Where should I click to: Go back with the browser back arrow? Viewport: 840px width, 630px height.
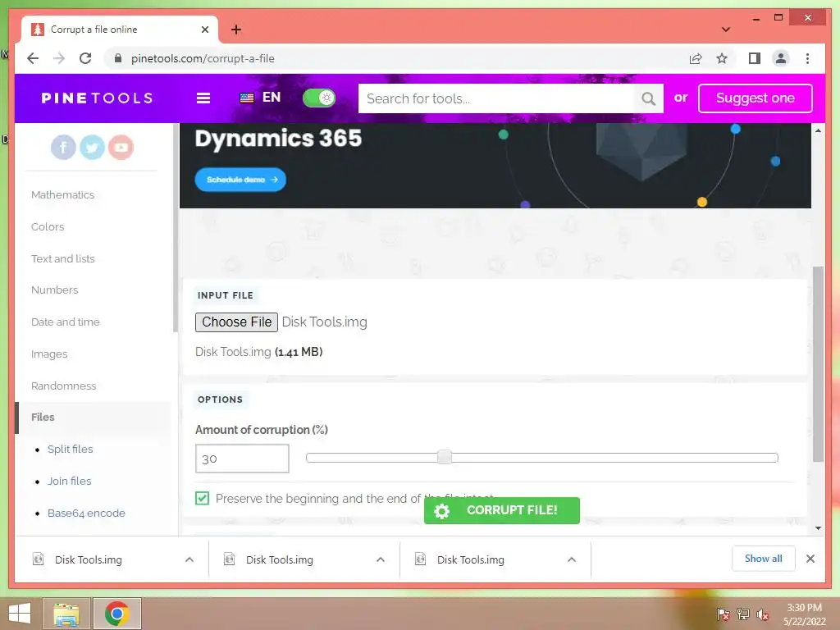[x=33, y=58]
